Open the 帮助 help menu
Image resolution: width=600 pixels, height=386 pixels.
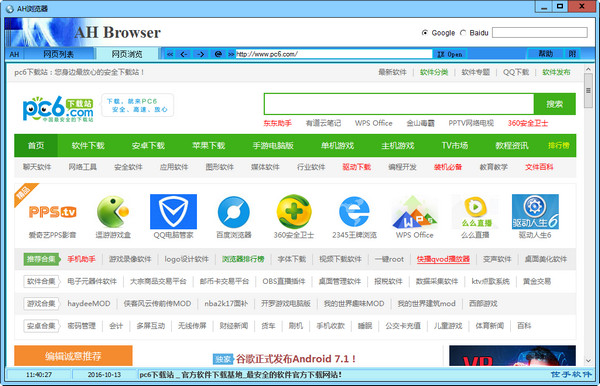[x=546, y=54]
